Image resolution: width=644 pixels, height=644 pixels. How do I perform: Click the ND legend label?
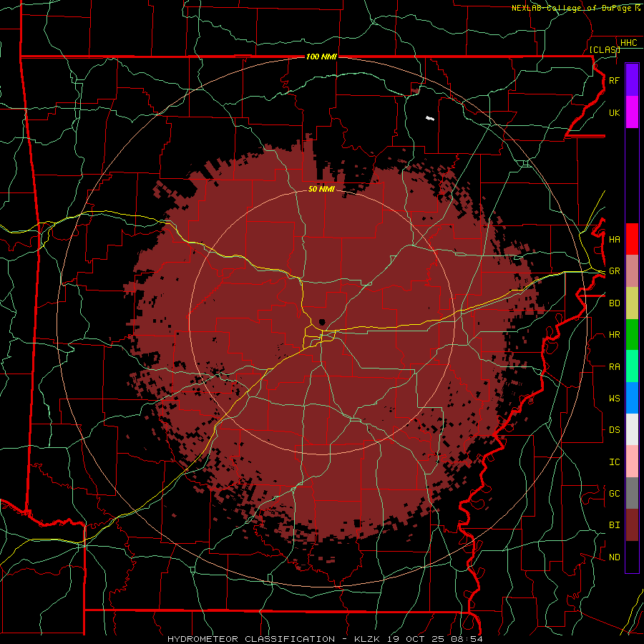point(614,557)
